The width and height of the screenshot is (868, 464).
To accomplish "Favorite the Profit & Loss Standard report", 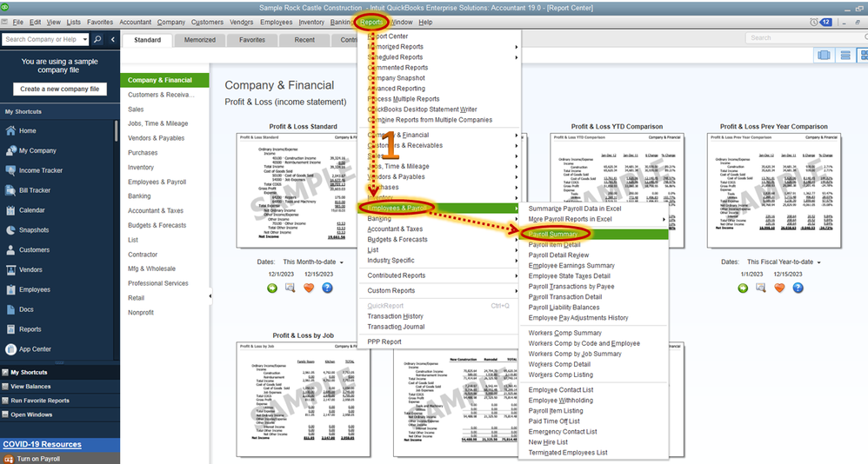I will (309, 288).
